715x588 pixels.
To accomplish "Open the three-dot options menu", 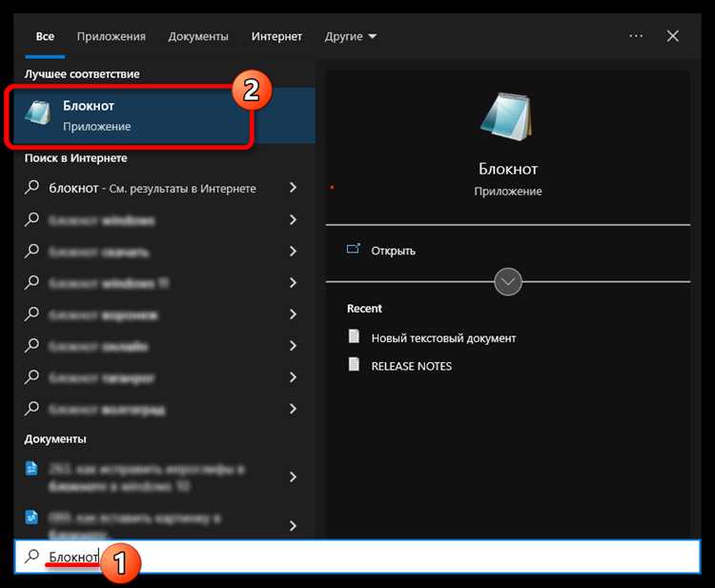I will point(636,36).
